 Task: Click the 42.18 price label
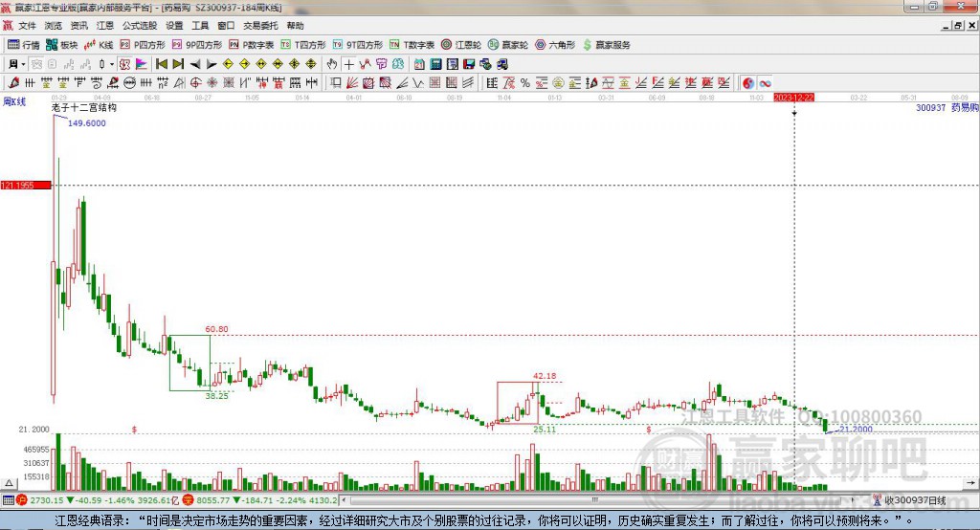[545, 376]
